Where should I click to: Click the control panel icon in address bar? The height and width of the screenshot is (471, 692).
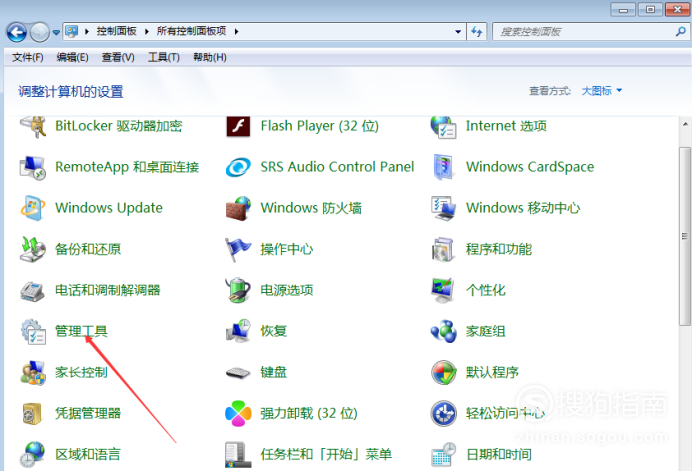pos(71,31)
